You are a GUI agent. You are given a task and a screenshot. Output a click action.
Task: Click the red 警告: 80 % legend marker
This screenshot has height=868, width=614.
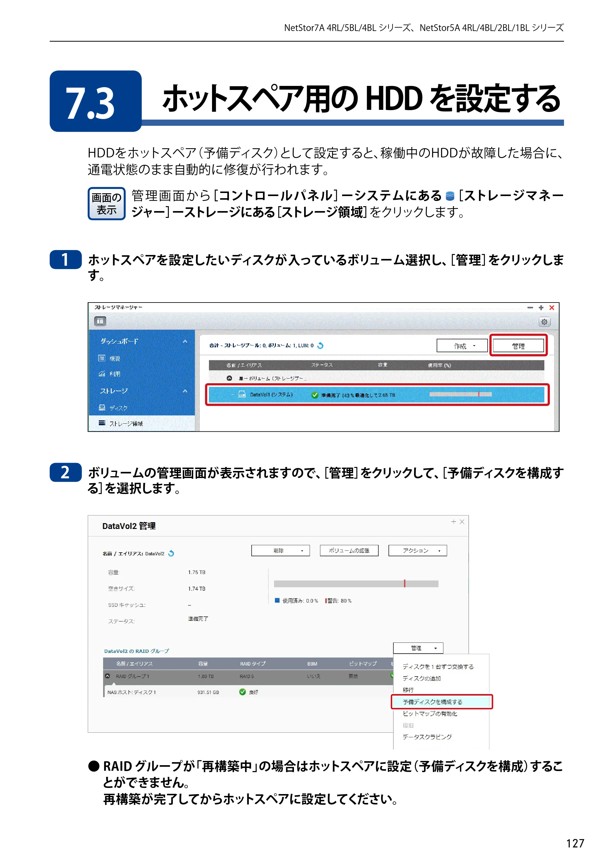coord(326,600)
